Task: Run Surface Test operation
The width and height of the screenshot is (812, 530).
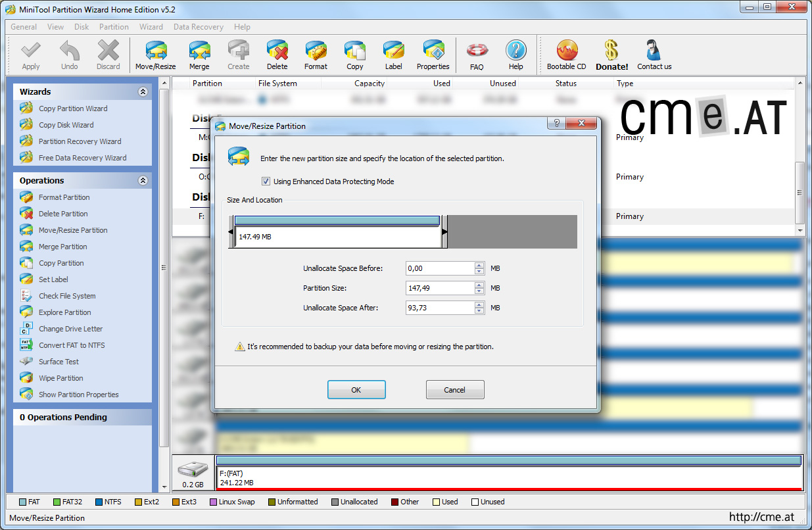Action: click(x=59, y=362)
